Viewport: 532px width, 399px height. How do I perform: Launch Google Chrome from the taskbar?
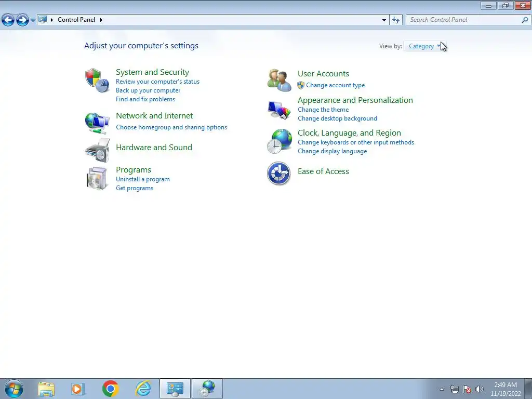[x=110, y=389]
